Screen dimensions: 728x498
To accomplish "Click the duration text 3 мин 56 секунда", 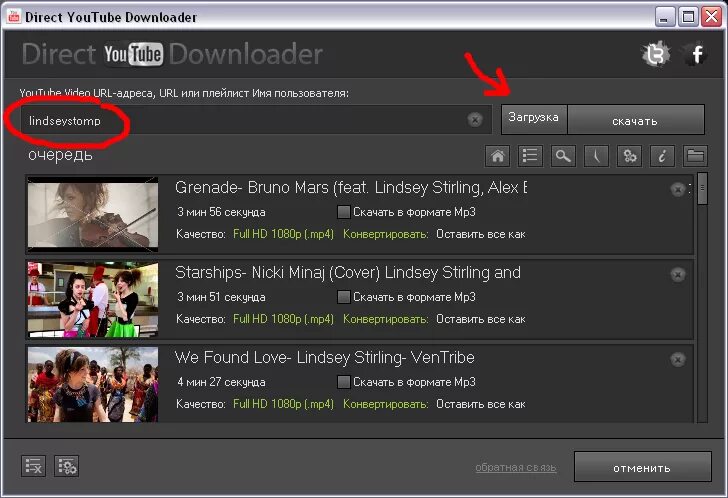I will coord(221,212).
